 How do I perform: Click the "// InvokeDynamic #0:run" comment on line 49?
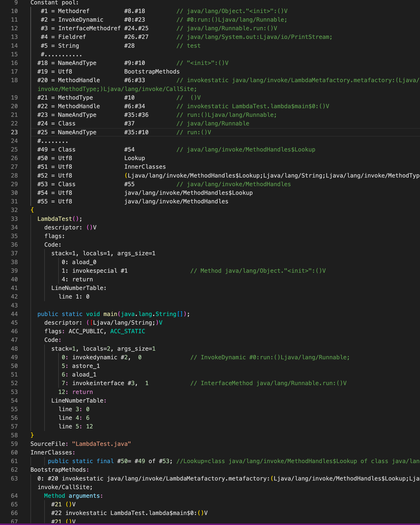232,357
